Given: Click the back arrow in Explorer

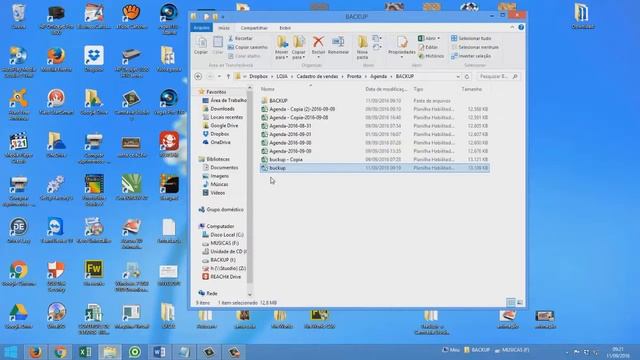Looking at the screenshot, I should 198,76.
